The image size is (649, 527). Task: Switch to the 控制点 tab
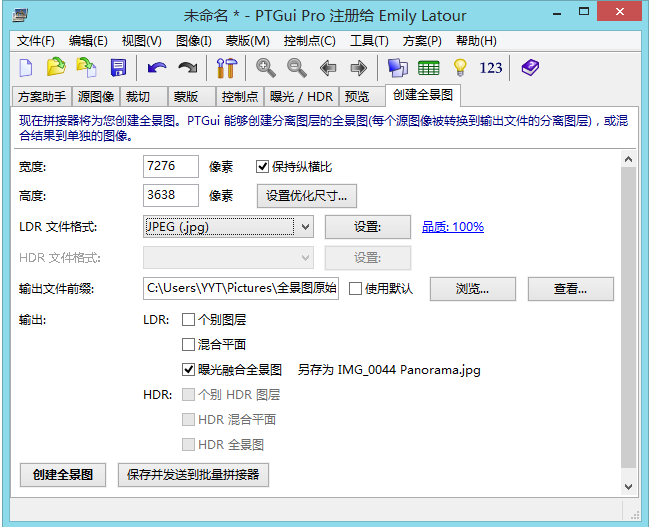240,97
